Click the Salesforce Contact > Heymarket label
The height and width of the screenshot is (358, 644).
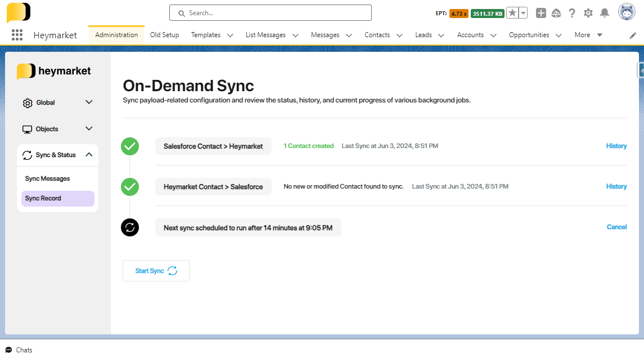[x=213, y=146]
